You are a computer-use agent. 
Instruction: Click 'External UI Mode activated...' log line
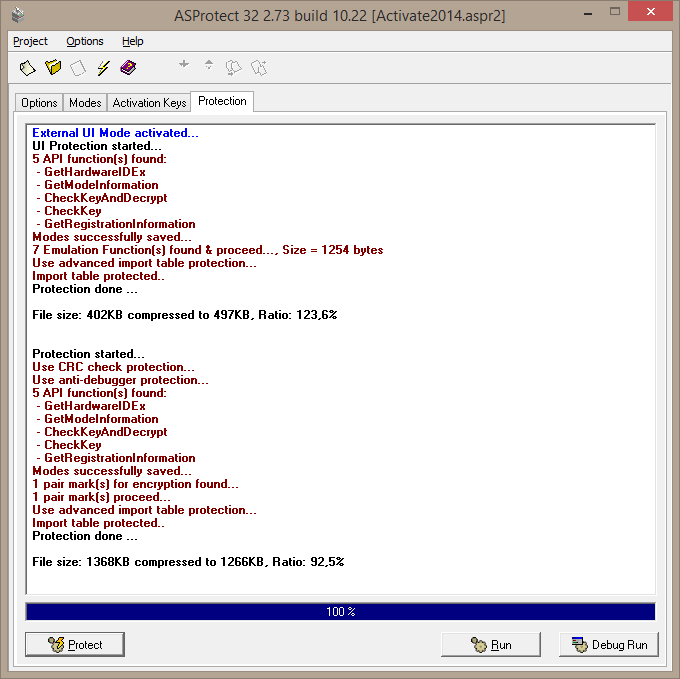click(115, 133)
